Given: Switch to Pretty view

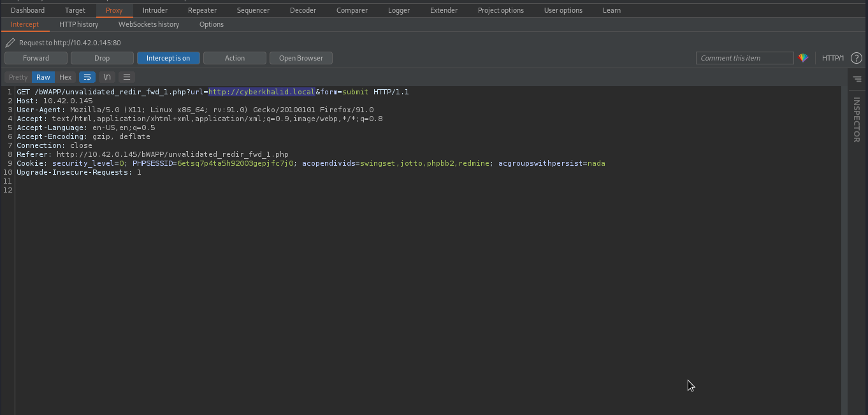Looking at the screenshot, I should pos(18,77).
